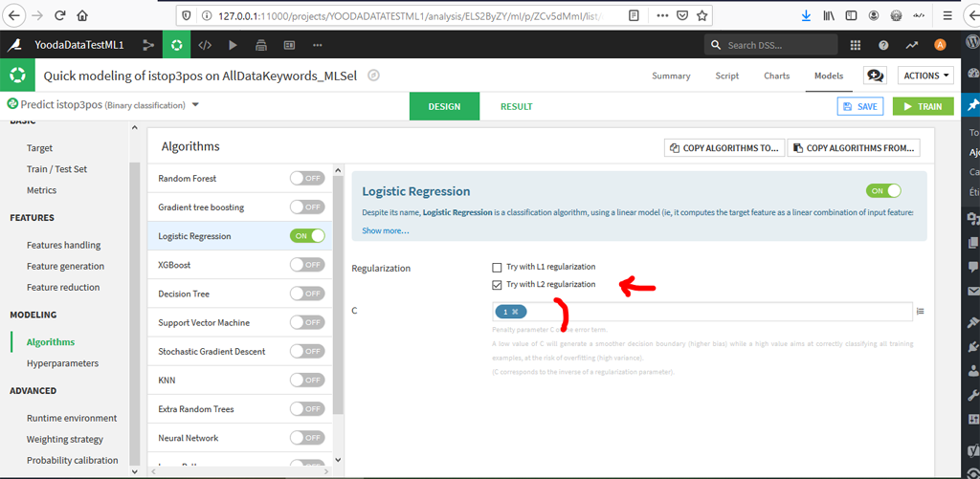Click the Dataiku bird logo

14,45
